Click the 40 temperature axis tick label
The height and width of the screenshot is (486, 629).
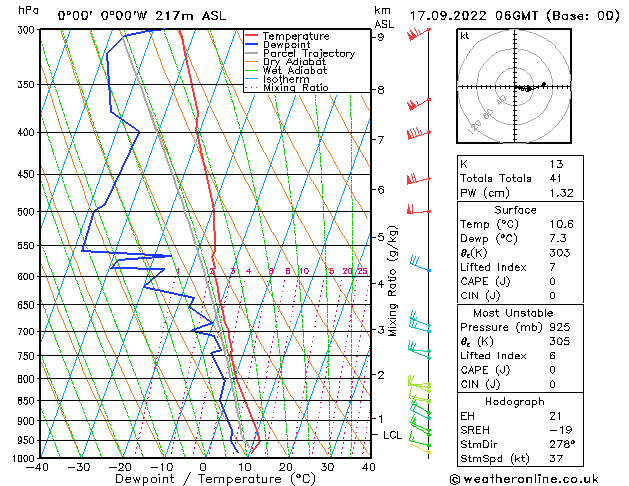pos(368,467)
